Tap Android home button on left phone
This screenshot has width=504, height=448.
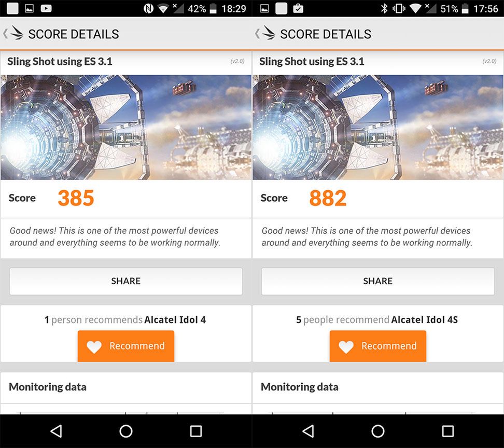[126, 431]
